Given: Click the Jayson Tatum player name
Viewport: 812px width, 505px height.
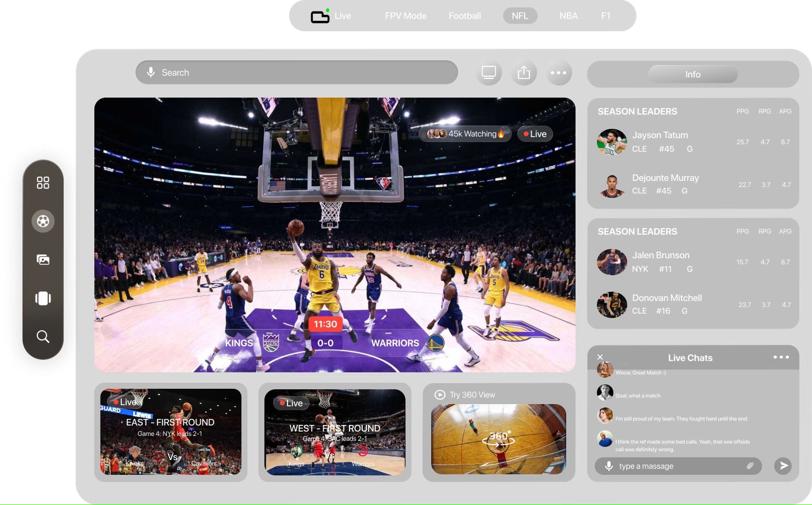Looking at the screenshot, I should tap(660, 135).
